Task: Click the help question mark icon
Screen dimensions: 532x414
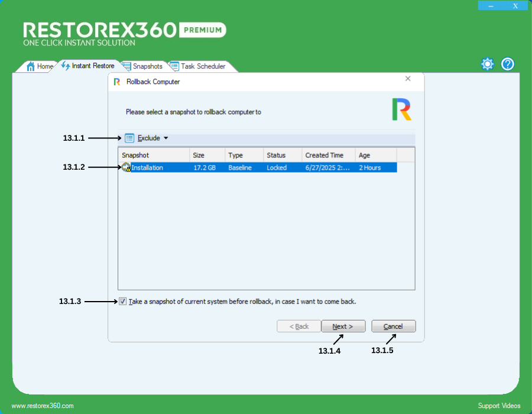Action: (x=508, y=64)
